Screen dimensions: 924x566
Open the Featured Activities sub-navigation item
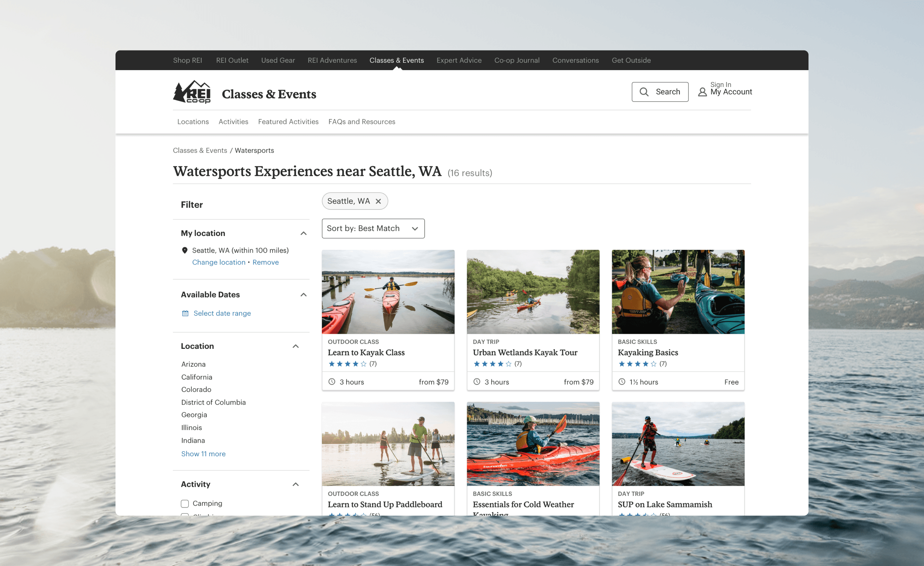pos(288,122)
